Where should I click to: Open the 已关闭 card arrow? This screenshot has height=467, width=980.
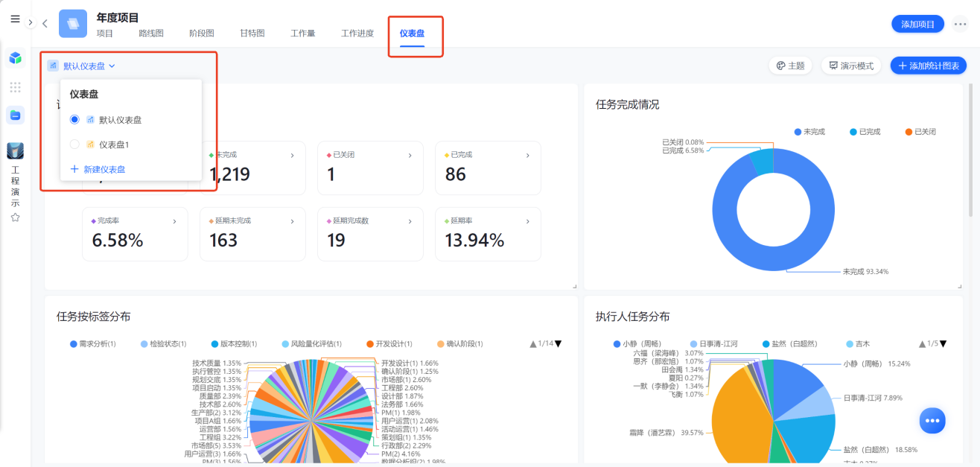(410, 156)
